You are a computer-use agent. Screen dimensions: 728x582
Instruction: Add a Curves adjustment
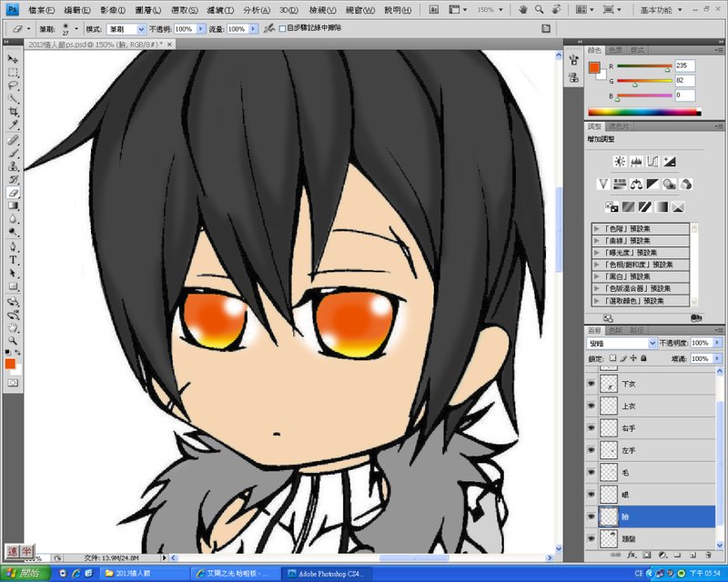(x=652, y=162)
